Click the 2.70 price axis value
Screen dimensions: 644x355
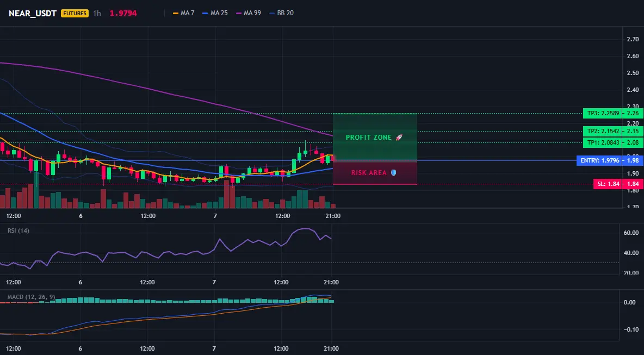point(633,39)
